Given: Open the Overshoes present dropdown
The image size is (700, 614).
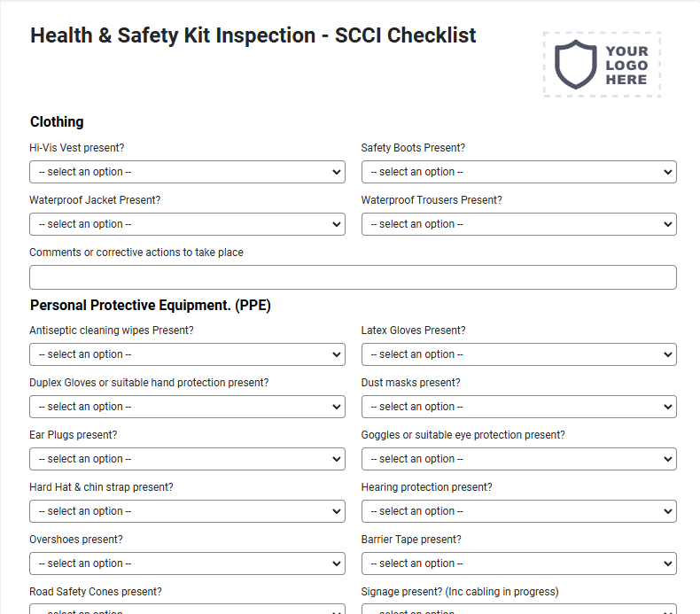Looking at the screenshot, I should (187, 563).
